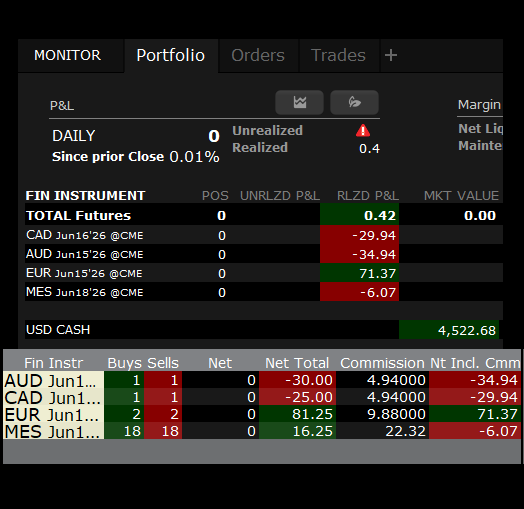The height and width of the screenshot is (509, 524).
Task: Click the Commission column header
Action: 383,363
